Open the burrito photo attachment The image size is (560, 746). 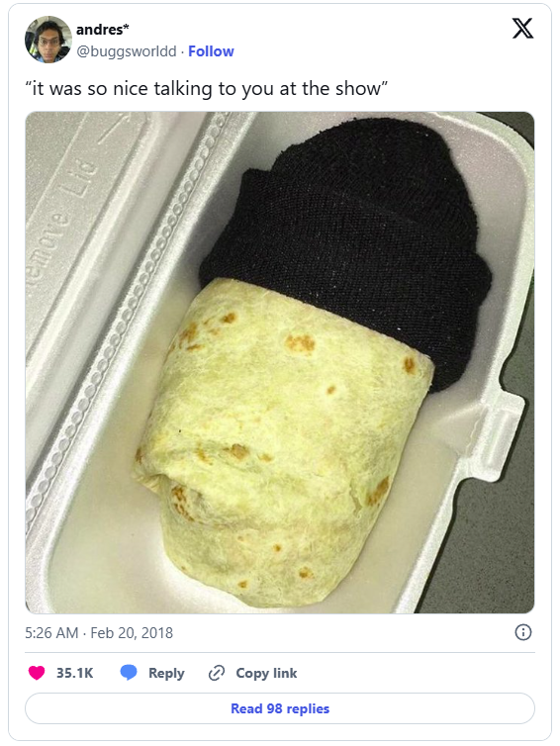pyautogui.click(x=280, y=362)
